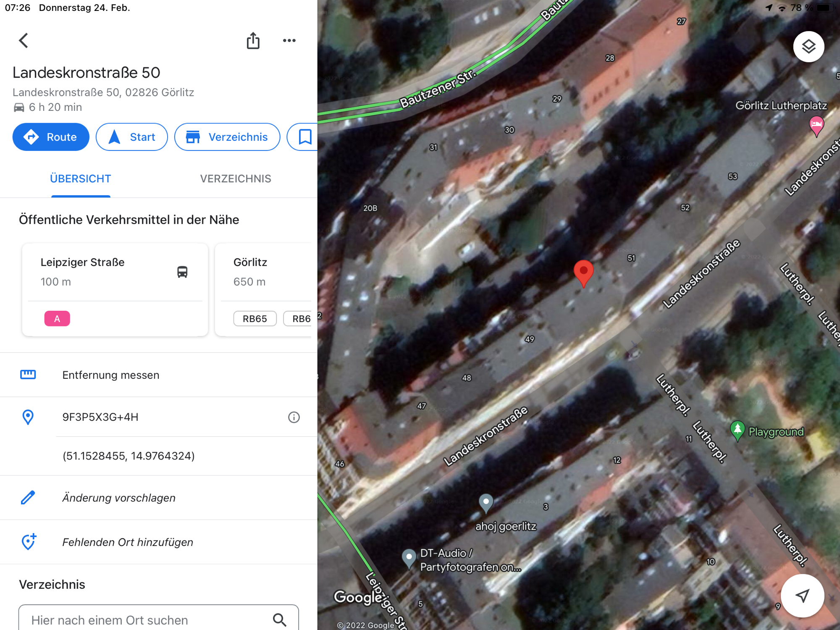Screen dimensions: 840x630
Task: Center map on my location
Action: coord(802,595)
